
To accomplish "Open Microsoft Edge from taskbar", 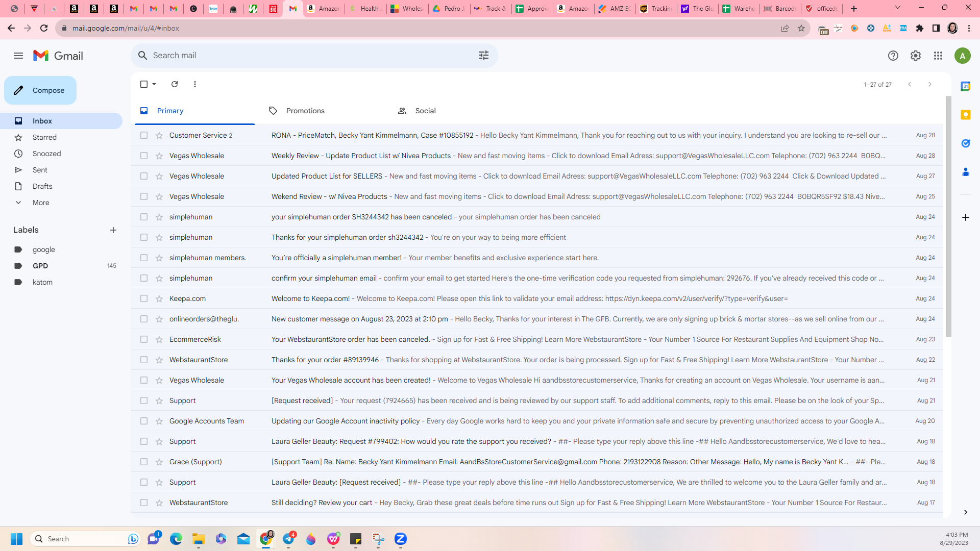I will pos(176,539).
